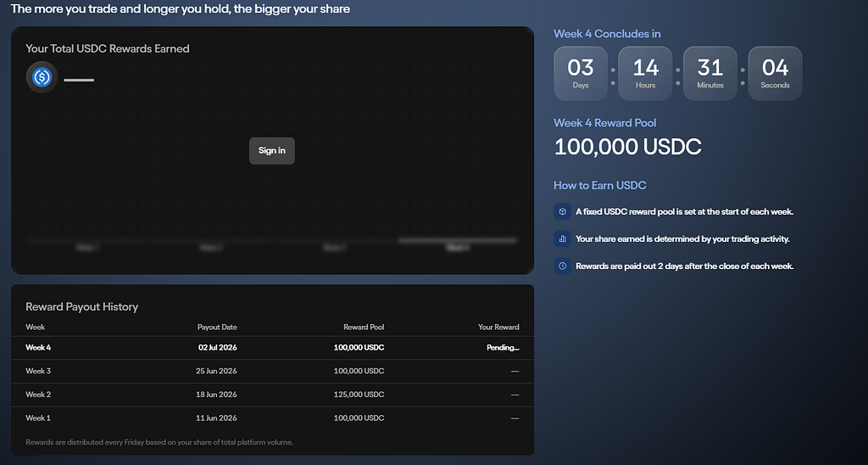Click the Reward Payout History heading
Image resolution: width=868 pixels, height=465 pixels.
82,307
